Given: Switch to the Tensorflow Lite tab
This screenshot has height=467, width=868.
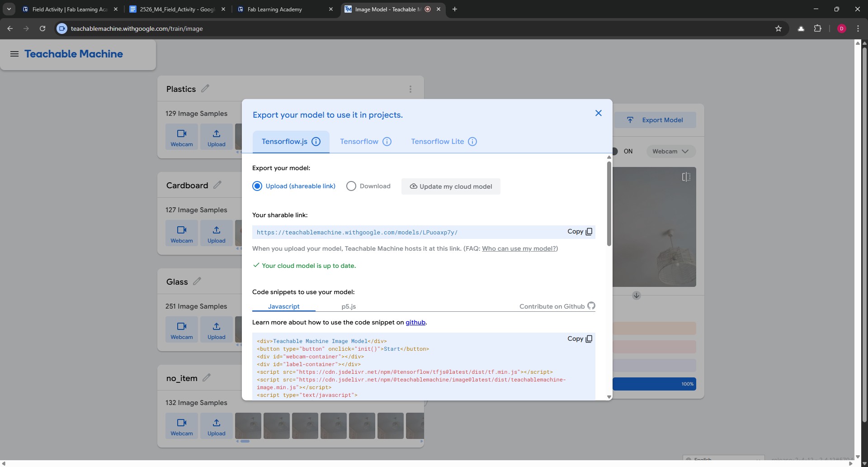Looking at the screenshot, I should (437, 142).
